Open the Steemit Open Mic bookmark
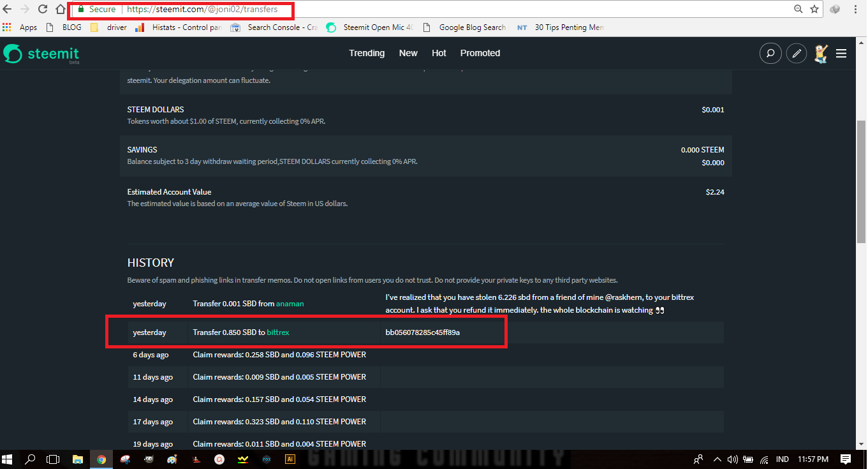This screenshot has height=469, width=868. pyautogui.click(x=370, y=27)
